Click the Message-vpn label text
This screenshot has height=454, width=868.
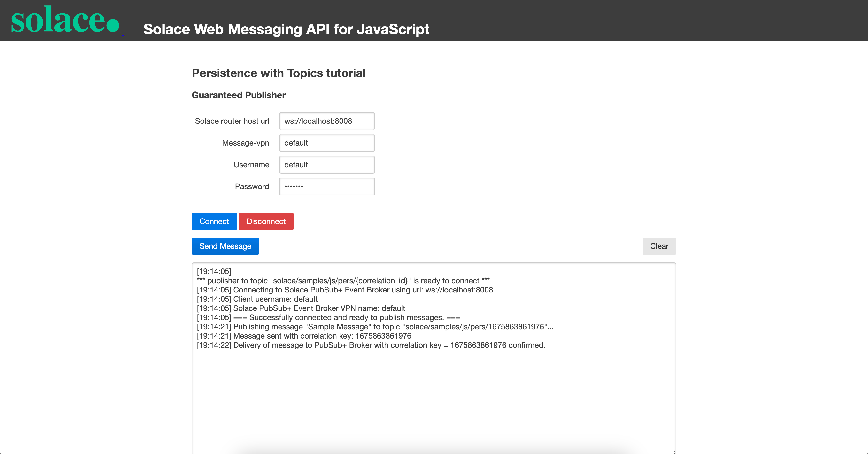pos(245,143)
